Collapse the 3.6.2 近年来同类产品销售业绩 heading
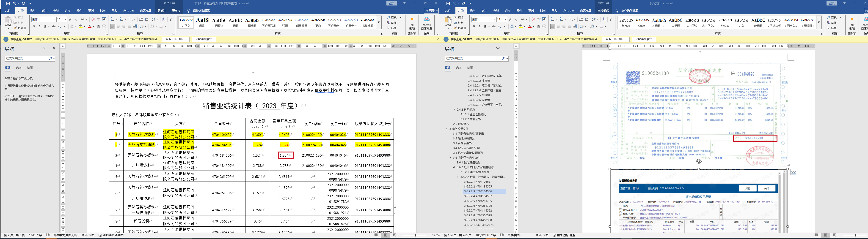Screen dimensions: 868x239 (454, 167)
